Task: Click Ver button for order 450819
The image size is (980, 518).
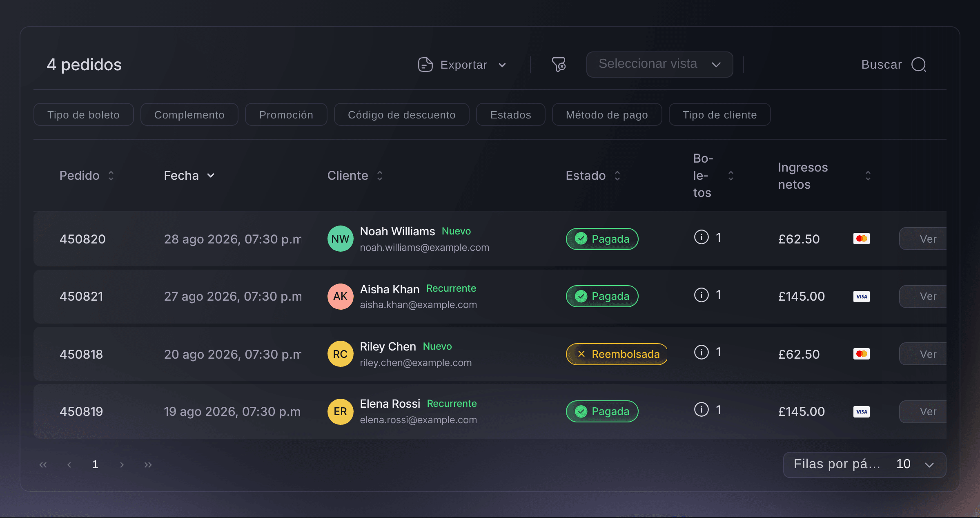Action: (x=923, y=411)
